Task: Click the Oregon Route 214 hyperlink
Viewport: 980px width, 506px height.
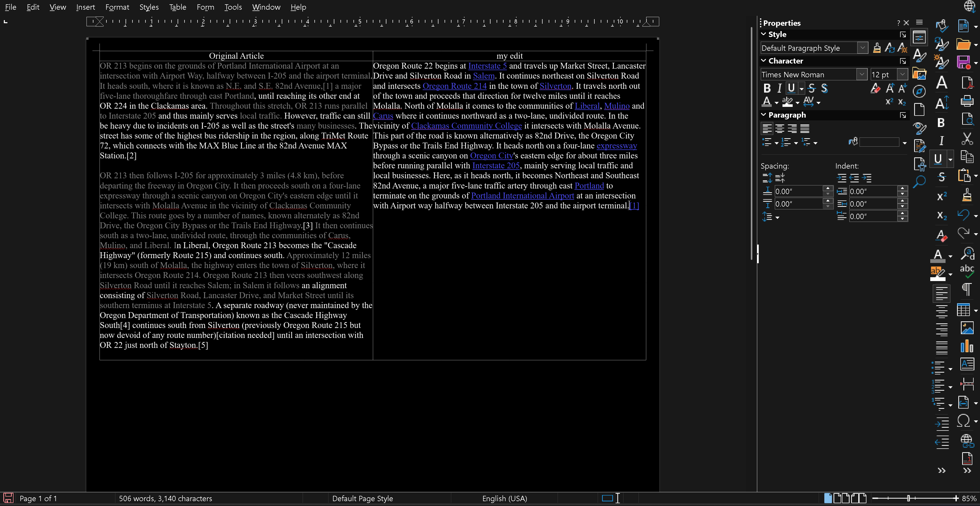Action: tap(455, 86)
